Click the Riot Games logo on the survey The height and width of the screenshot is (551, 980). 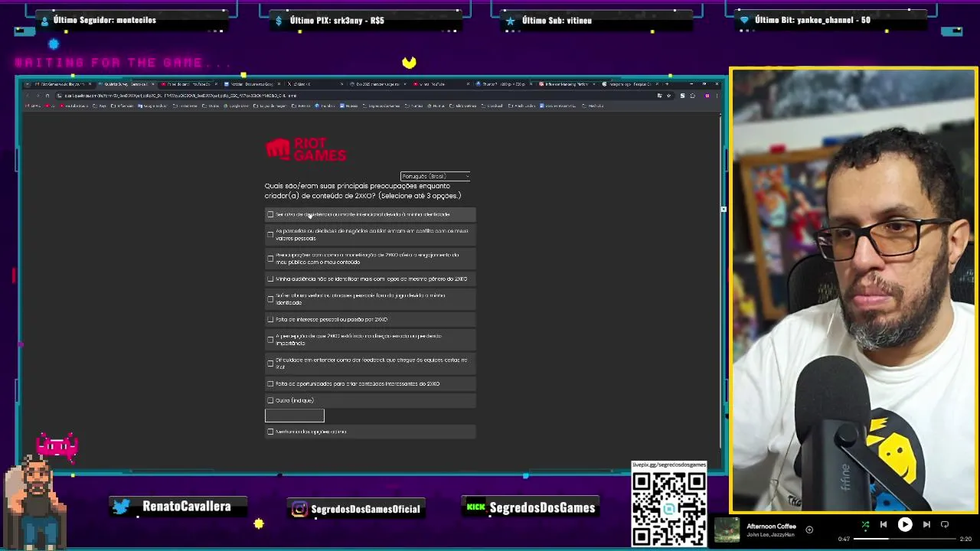pyautogui.click(x=305, y=149)
